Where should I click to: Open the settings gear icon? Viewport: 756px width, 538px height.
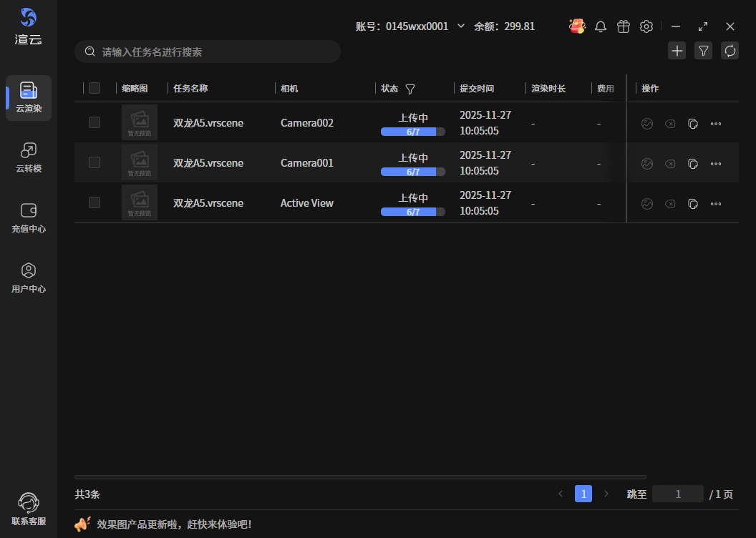coord(646,26)
